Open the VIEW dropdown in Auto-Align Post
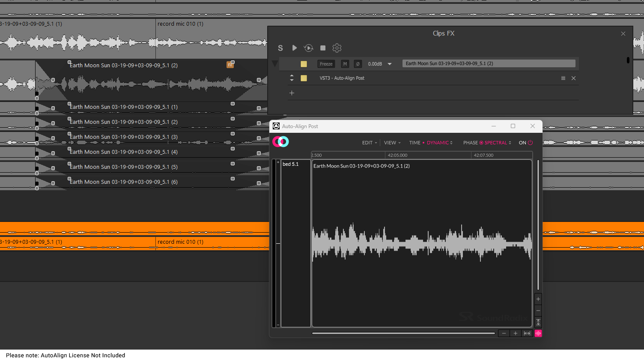 click(x=391, y=143)
